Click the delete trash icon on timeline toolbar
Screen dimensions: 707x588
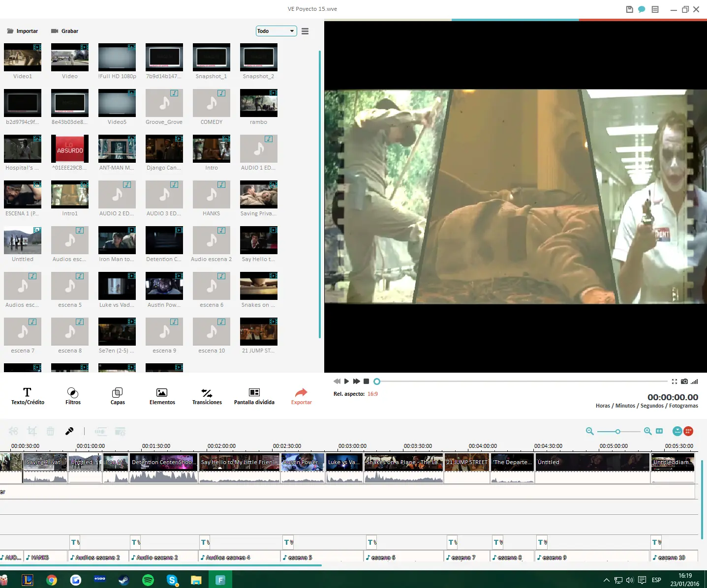click(50, 431)
